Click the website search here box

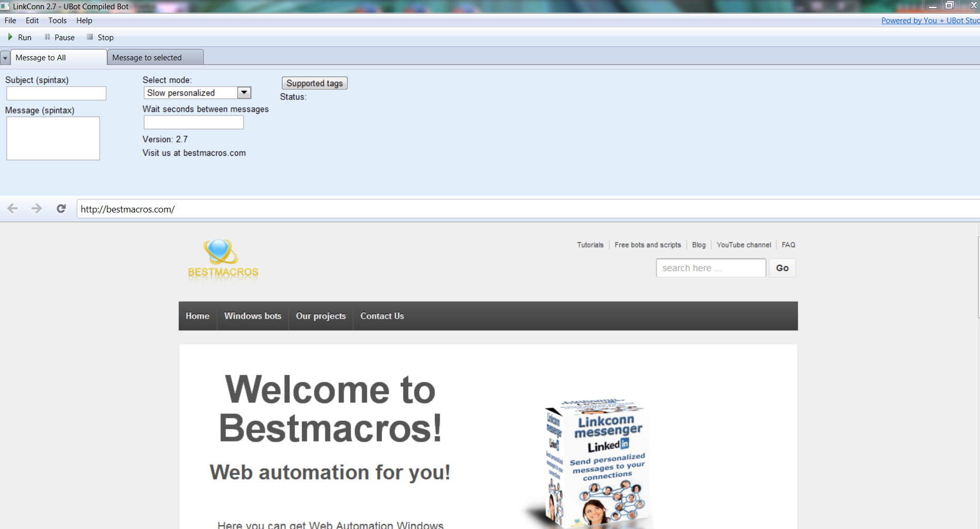click(711, 268)
